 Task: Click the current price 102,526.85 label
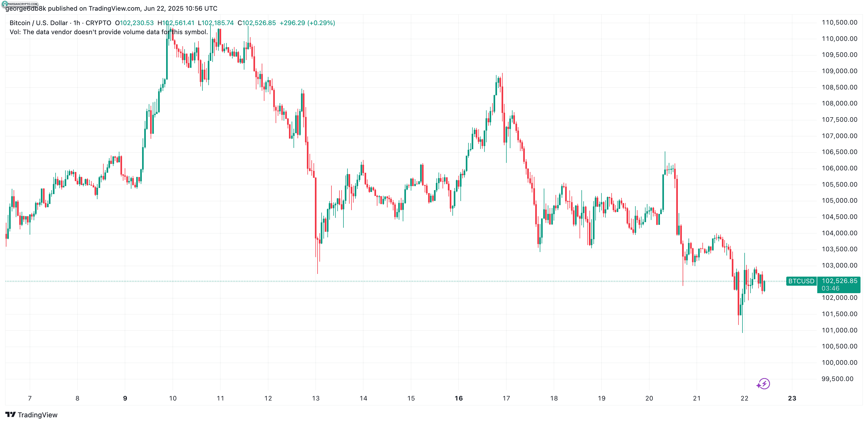pyautogui.click(x=839, y=281)
